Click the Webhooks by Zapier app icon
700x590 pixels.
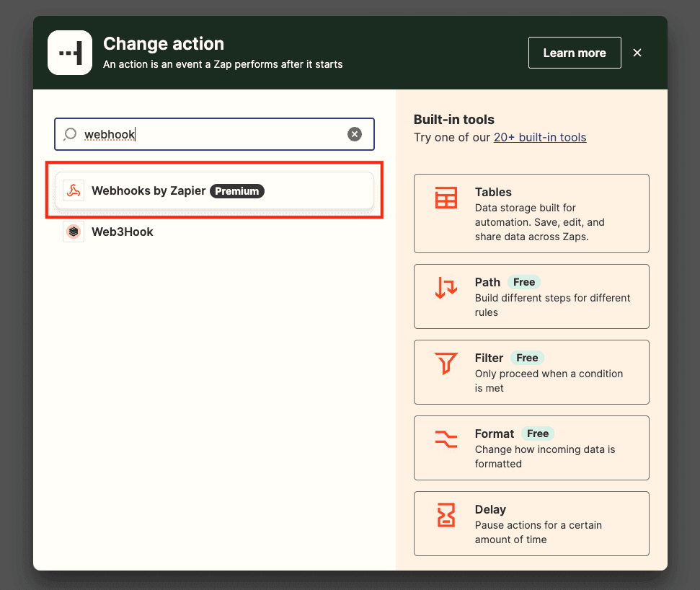point(74,190)
